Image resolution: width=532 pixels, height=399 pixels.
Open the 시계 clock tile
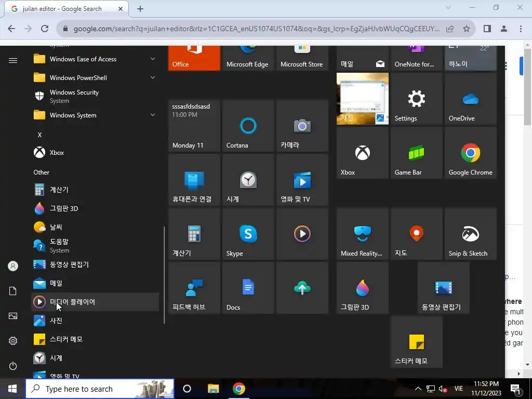point(248,180)
